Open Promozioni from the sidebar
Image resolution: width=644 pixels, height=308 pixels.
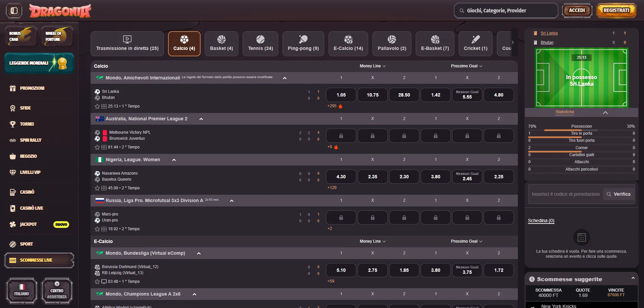pyautogui.click(x=32, y=88)
